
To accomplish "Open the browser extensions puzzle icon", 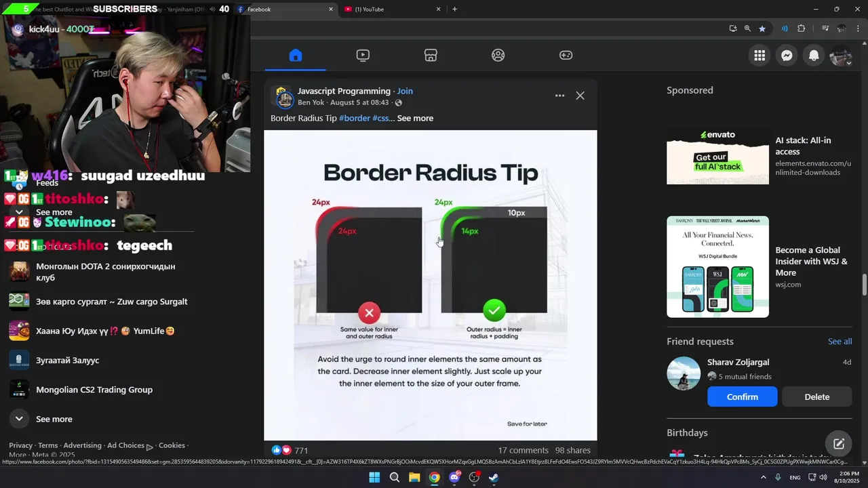I will [802, 28].
